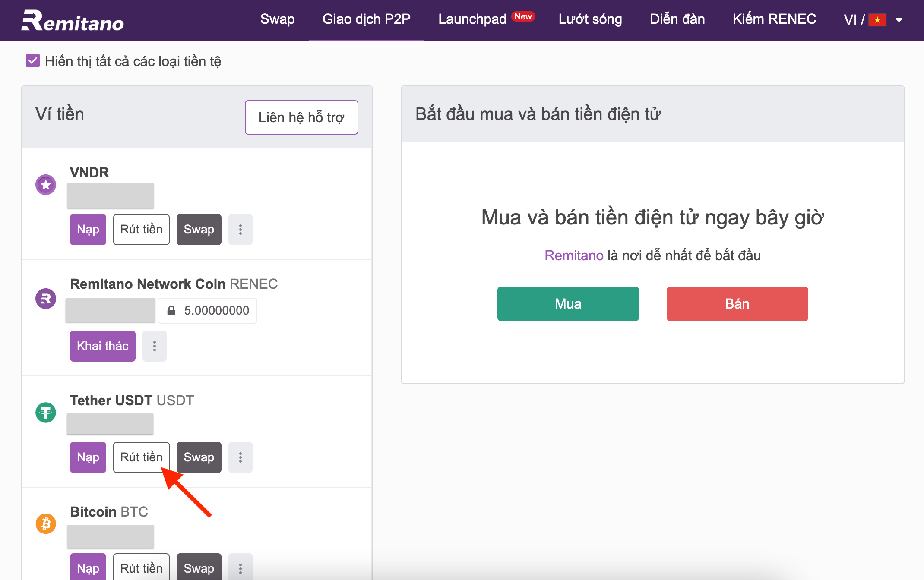The height and width of the screenshot is (580, 924).
Task: Click Rút tiền for VNDR
Action: point(142,230)
